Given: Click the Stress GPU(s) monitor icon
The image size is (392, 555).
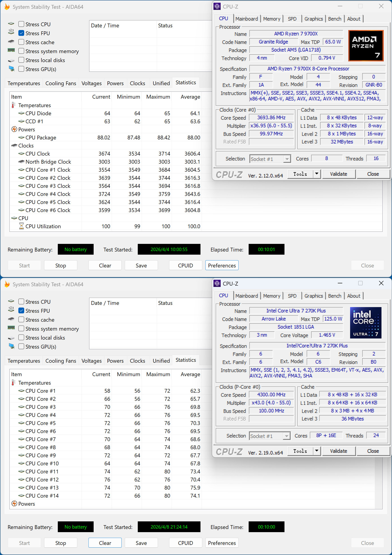Looking at the screenshot, I should (x=11, y=69).
